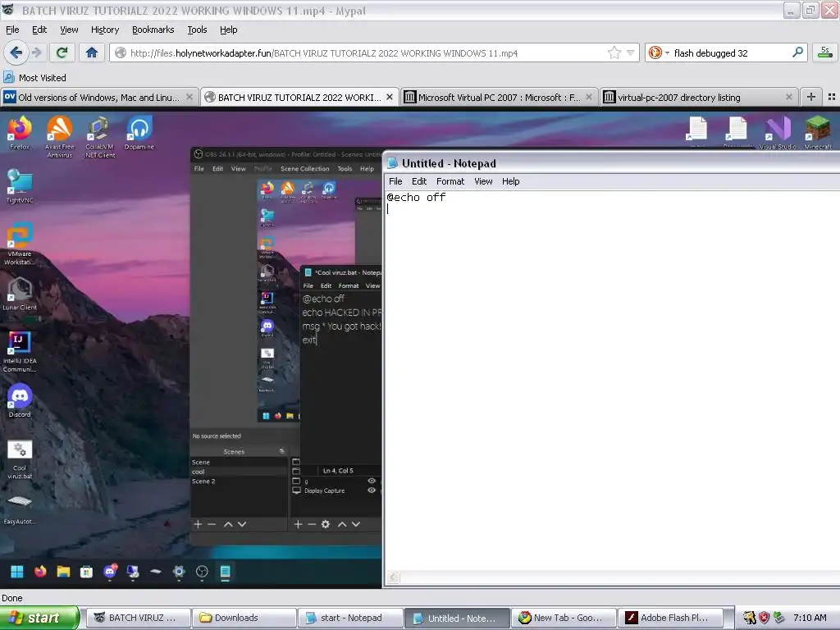Go back with the browser back arrow
The height and width of the screenshot is (630, 840).
[x=16, y=52]
